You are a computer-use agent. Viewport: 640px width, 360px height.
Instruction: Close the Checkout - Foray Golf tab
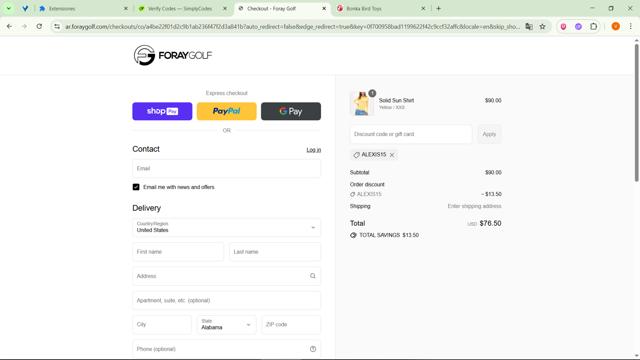324,8
